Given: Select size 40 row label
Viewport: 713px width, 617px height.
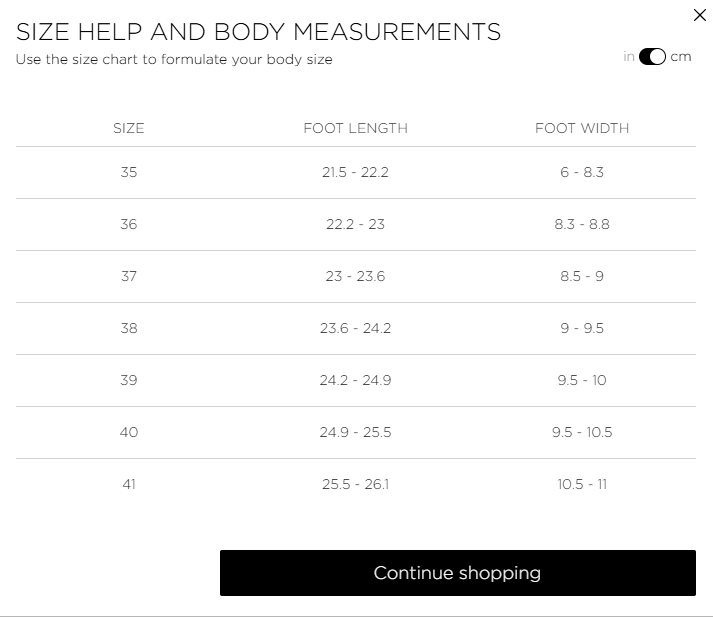Looking at the screenshot, I should [x=128, y=432].
